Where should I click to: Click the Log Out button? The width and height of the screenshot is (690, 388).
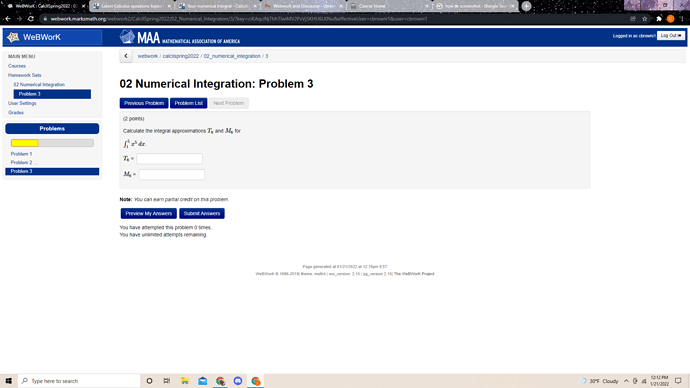pyautogui.click(x=671, y=36)
